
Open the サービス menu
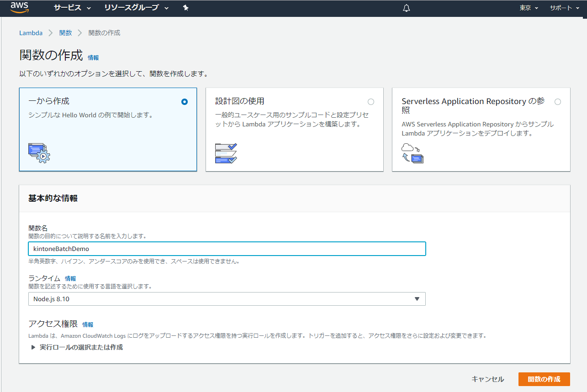(72, 8)
